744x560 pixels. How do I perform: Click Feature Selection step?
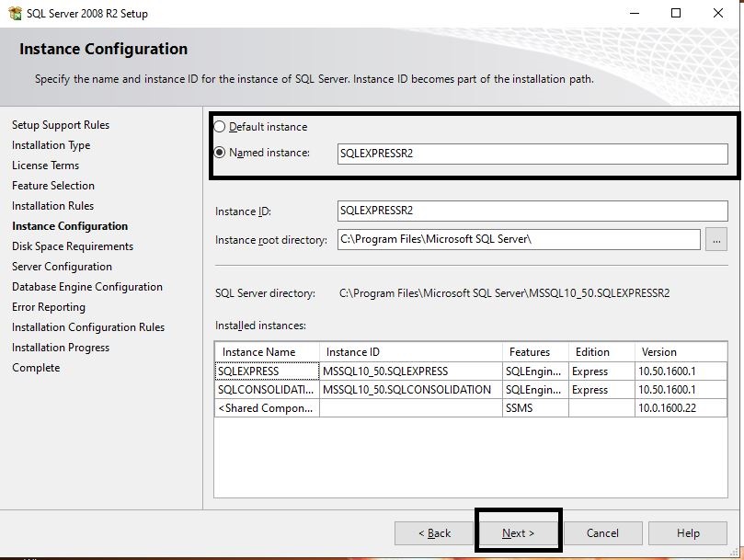click(53, 186)
